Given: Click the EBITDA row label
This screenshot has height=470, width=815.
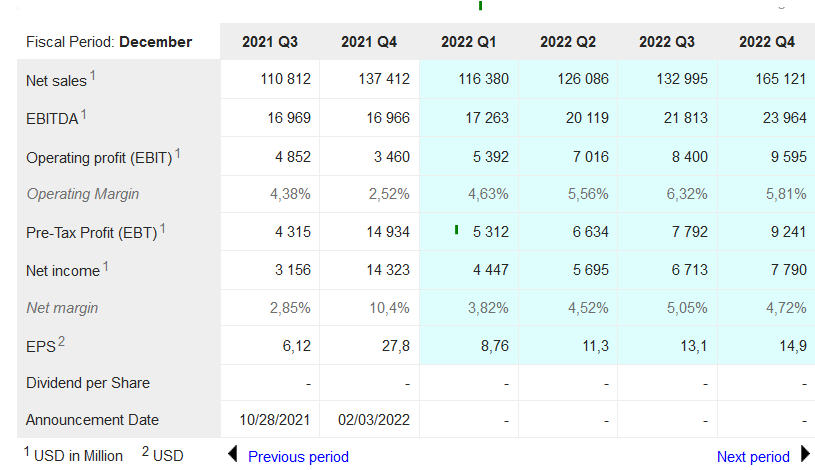Looking at the screenshot, I should [x=52, y=118].
